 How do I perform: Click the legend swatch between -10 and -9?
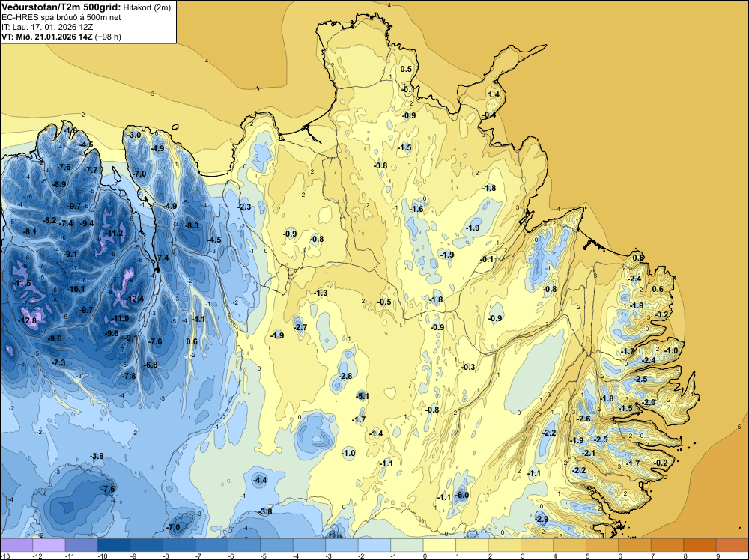[x=114, y=545]
